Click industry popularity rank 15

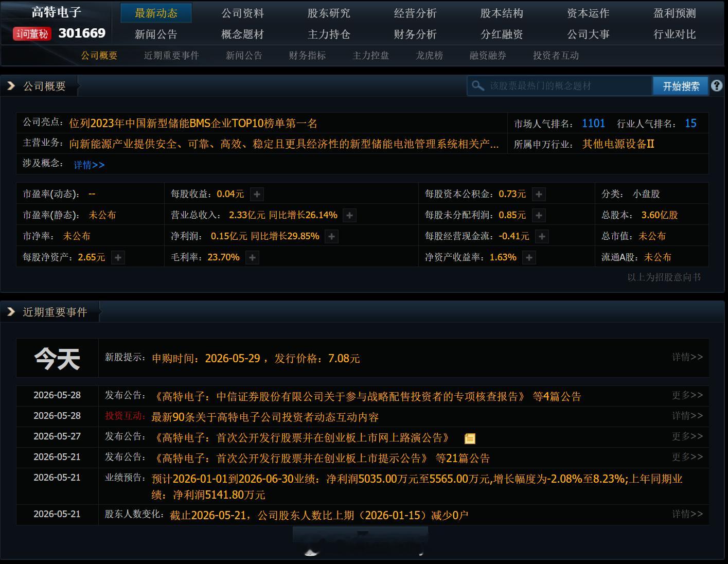coord(690,124)
